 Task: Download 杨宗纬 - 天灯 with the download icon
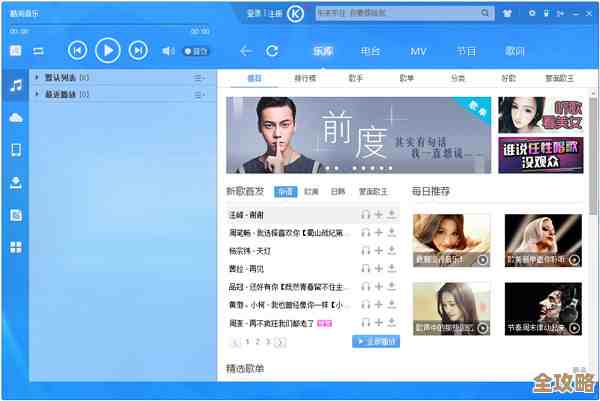[391, 251]
